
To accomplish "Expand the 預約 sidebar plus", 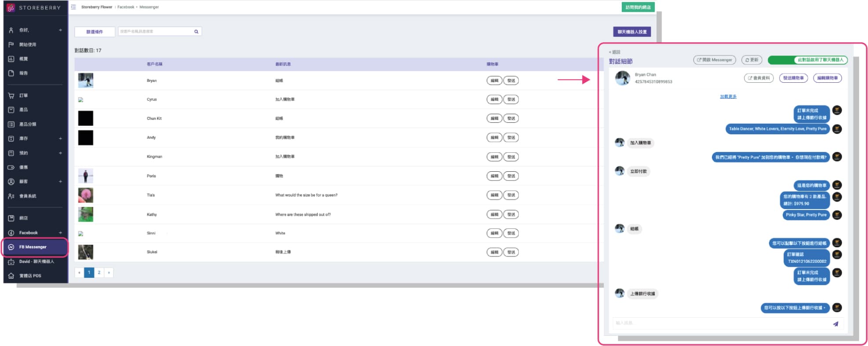I will click(x=60, y=153).
